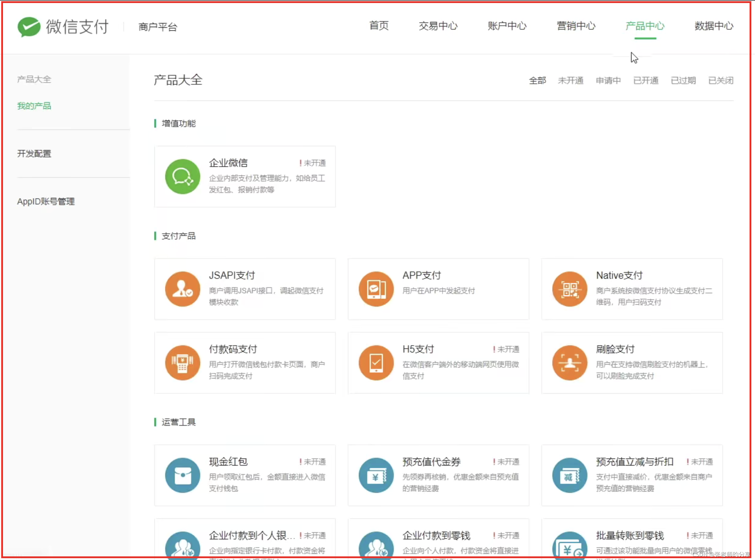755x560 pixels.
Task: Click 产品大全 in left sidebar
Action: 34,79
